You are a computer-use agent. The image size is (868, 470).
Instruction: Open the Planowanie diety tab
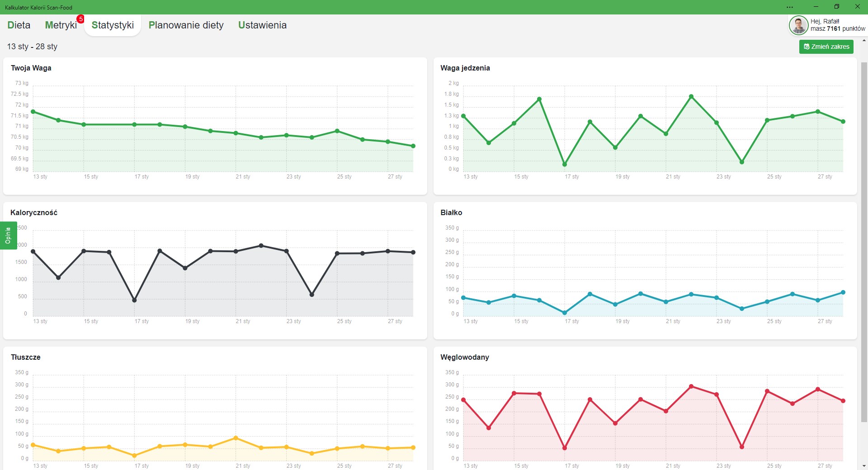[186, 25]
